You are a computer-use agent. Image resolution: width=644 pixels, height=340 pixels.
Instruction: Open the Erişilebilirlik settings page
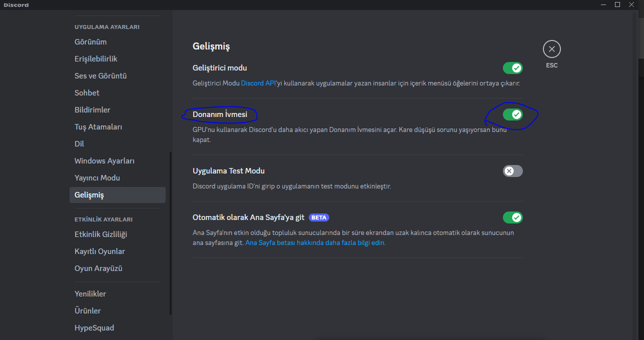point(117,59)
